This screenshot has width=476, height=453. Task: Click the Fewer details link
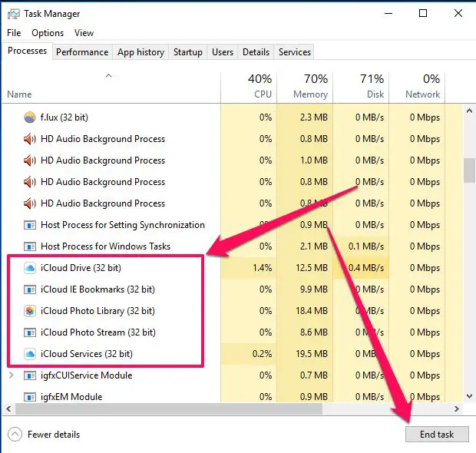pos(54,435)
